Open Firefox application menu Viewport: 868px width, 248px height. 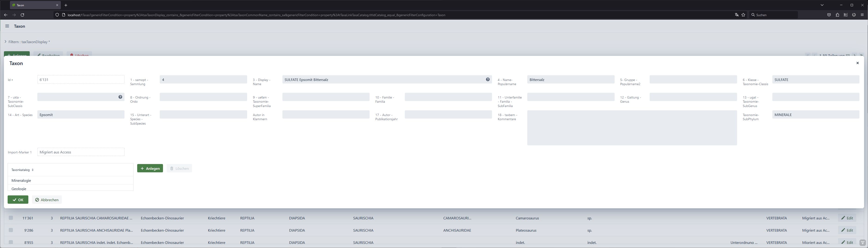[x=862, y=15]
